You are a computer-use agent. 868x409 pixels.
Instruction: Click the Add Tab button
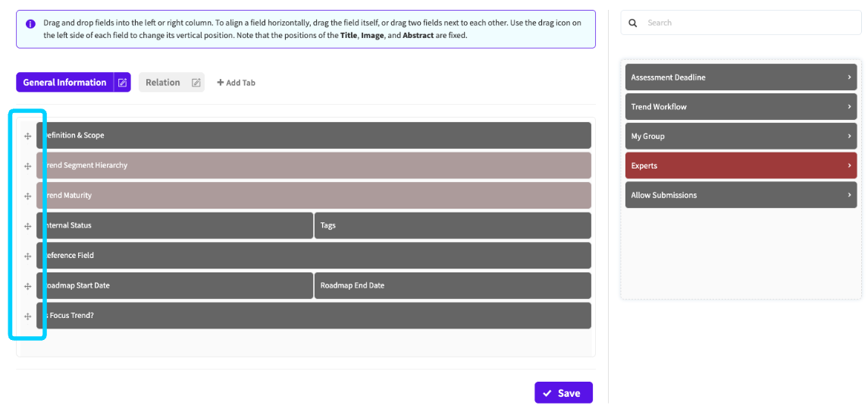tap(237, 83)
